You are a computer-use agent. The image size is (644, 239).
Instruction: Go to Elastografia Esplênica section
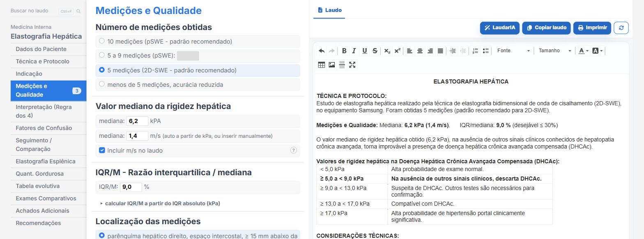coord(48,161)
